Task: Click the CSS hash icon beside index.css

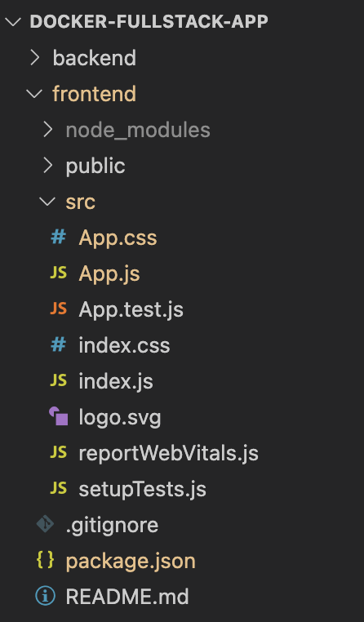Action: point(58,344)
